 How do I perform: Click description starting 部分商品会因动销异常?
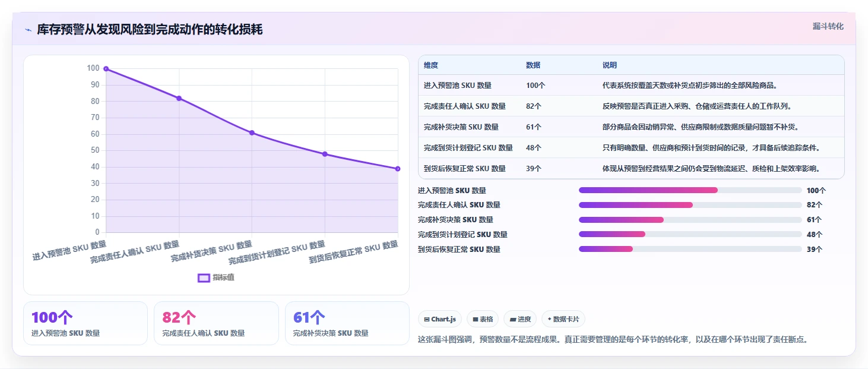701,127
